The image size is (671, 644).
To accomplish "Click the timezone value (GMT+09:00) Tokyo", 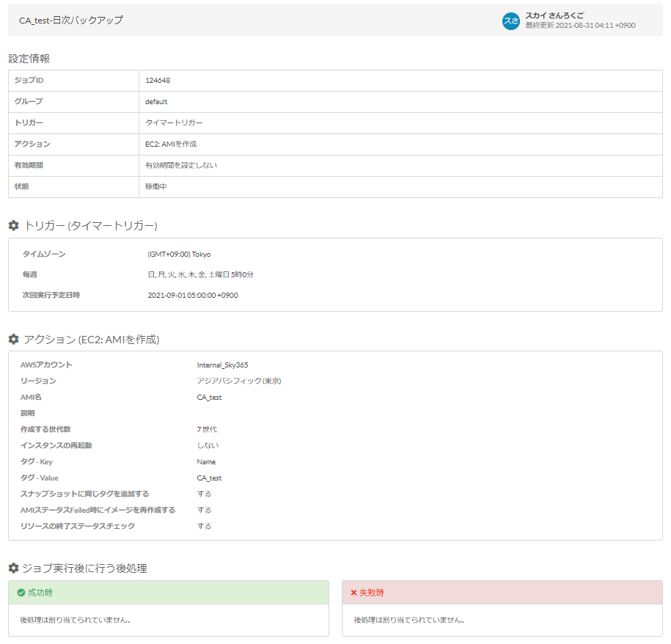I will [179, 254].
